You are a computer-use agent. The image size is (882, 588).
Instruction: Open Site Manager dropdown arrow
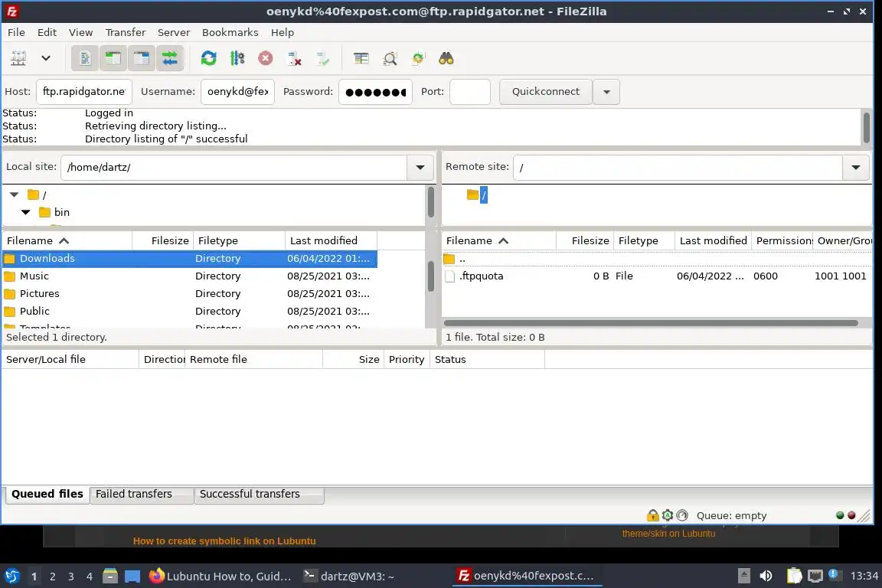click(46, 58)
